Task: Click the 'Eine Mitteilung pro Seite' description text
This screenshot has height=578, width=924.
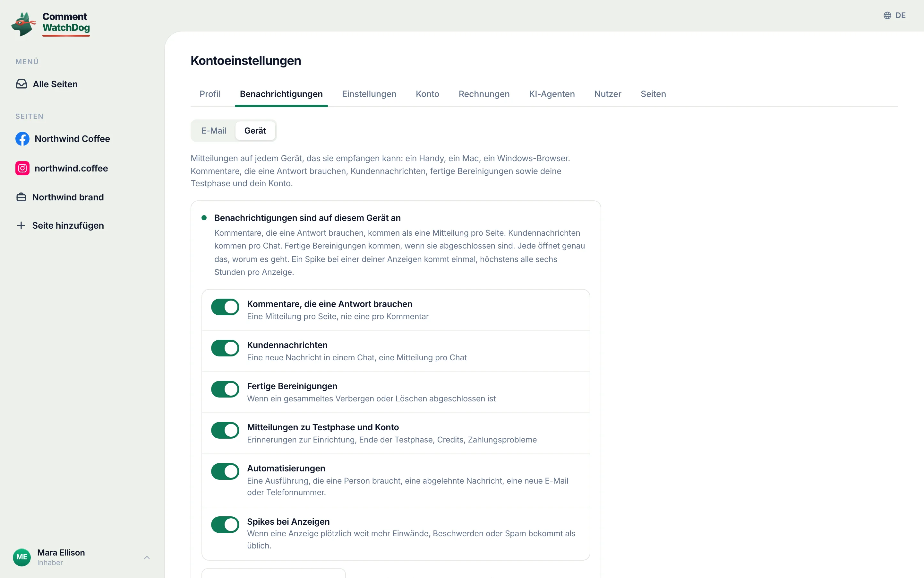Action: (x=338, y=317)
